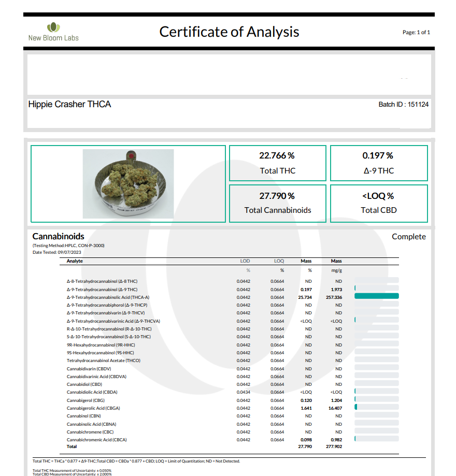The width and height of the screenshot is (456, 476).
Task: Click the THCA-A analyte row name
Action: [108, 297]
